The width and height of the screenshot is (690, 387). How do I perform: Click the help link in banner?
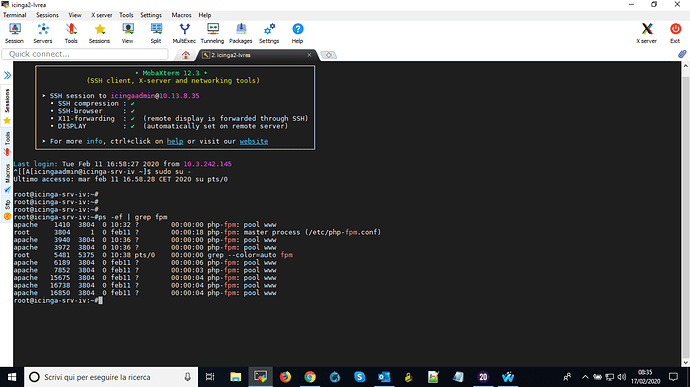tap(175, 141)
